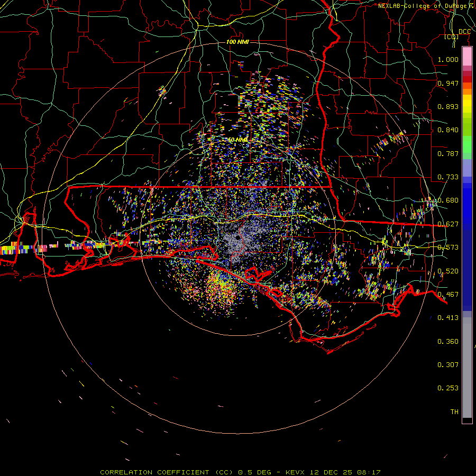Click the CORRELATION COEFFICIENT caption at the bottom

[240, 472]
